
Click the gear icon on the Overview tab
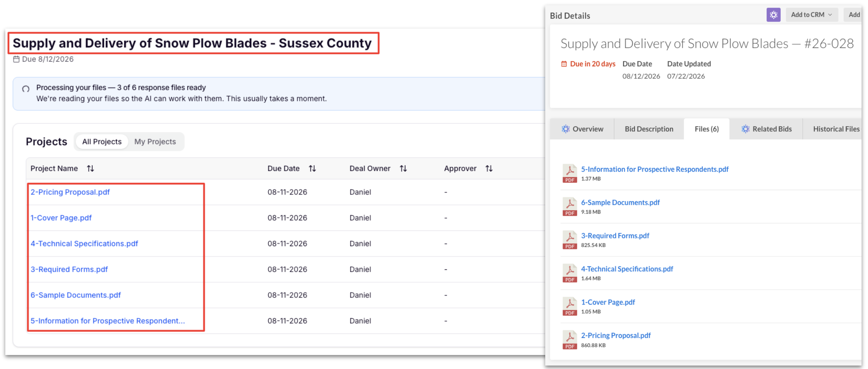coord(565,129)
